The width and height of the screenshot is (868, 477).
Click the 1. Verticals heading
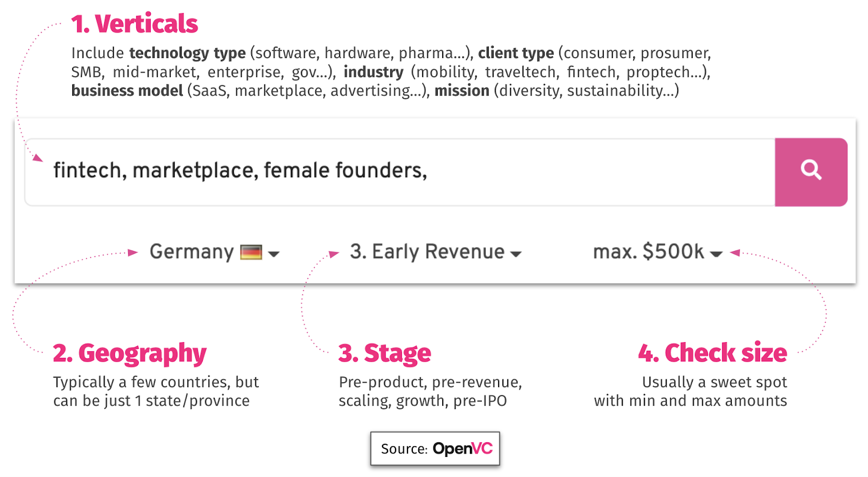tap(135, 24)
